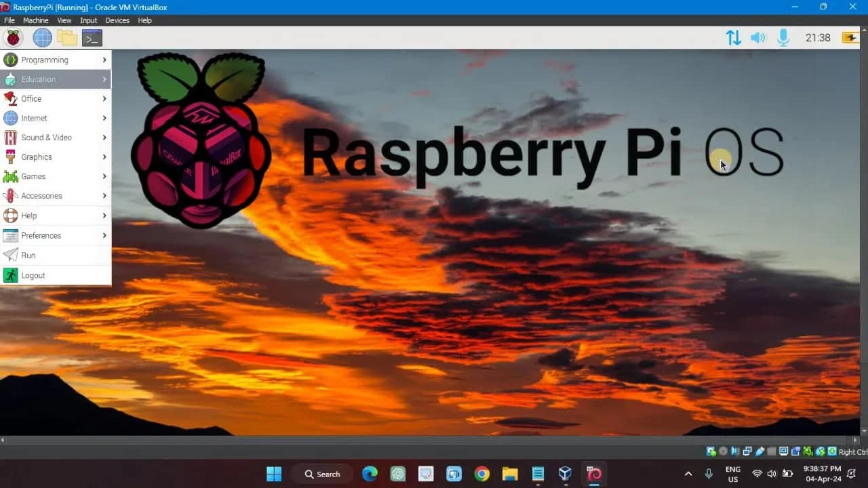Open a terminal from the Pi panel

[x=92, y=37]
